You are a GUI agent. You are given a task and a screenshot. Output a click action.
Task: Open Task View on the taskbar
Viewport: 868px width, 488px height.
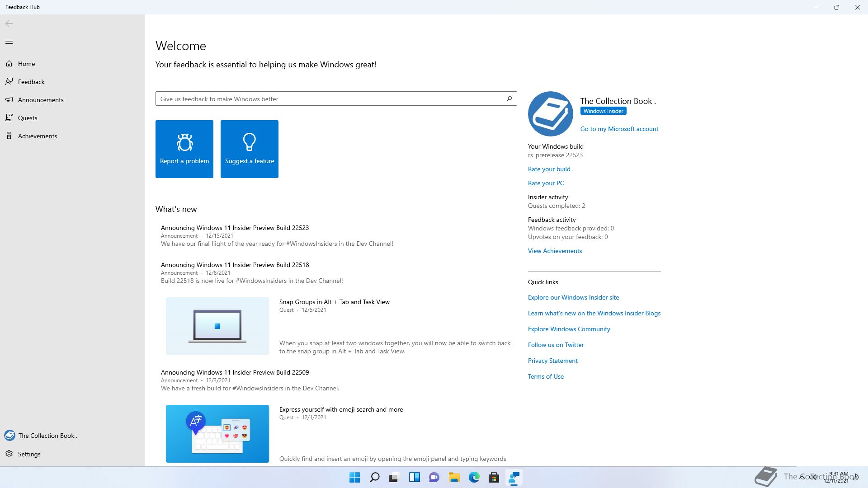coord(394,477)
